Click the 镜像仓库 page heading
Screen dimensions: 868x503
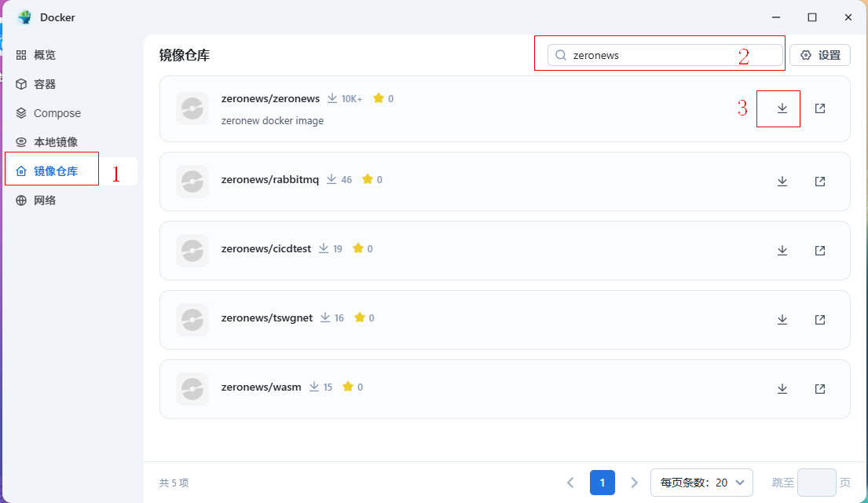tap(185, 55)
